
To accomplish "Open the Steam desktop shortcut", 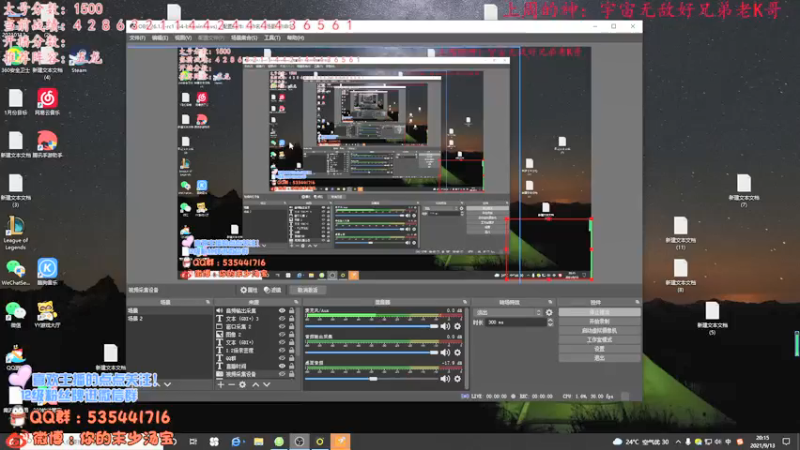I will click(79, 62).
